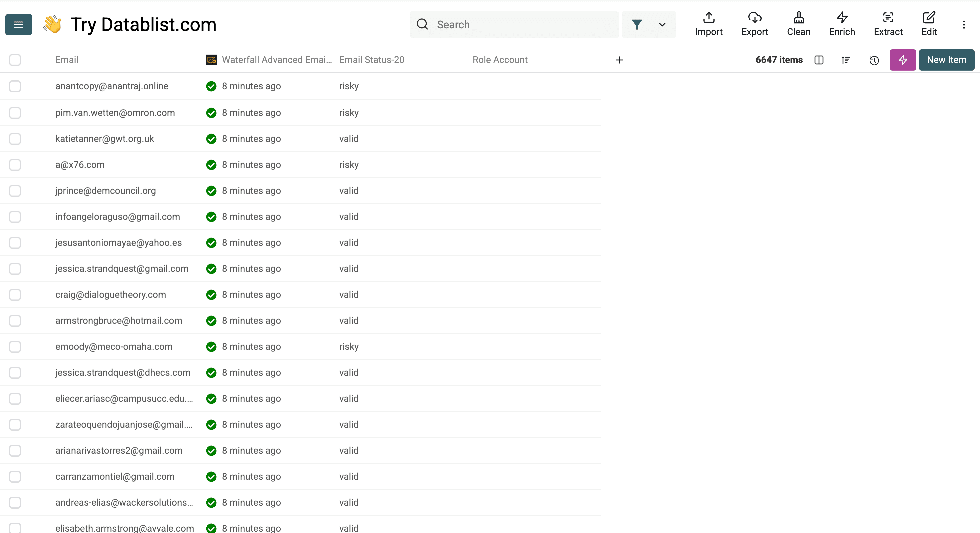Click the New Item button
The width and height of the screenshot is (980, 533).
(x=947, y=60)
